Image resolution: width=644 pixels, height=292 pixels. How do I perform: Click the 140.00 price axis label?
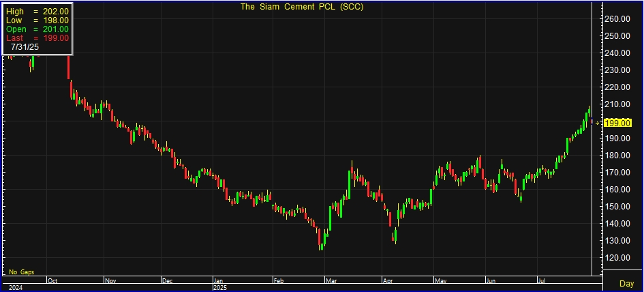pyautogui.click(x=617, y=224)
